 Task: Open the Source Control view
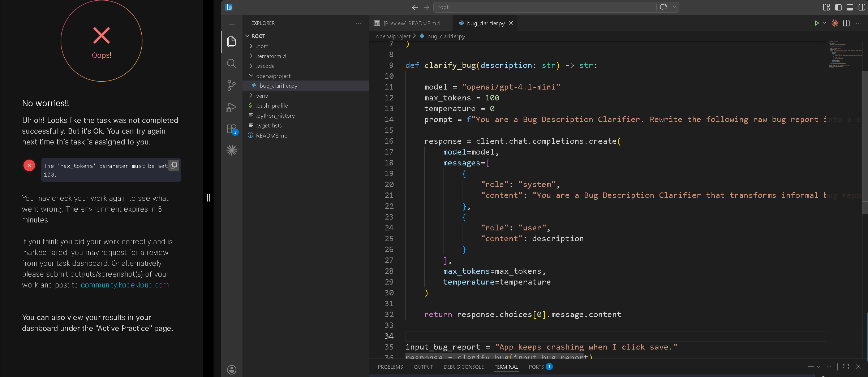pos(231,85)
